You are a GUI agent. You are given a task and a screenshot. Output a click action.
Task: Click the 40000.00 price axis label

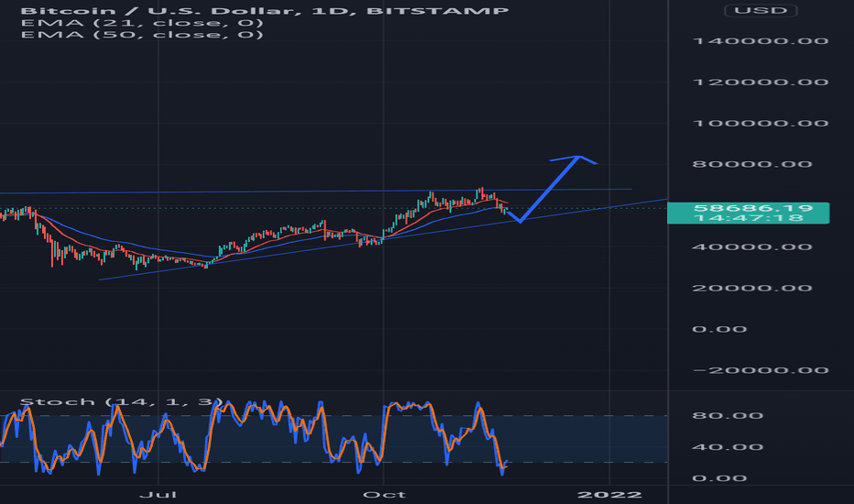click(752, 247)
